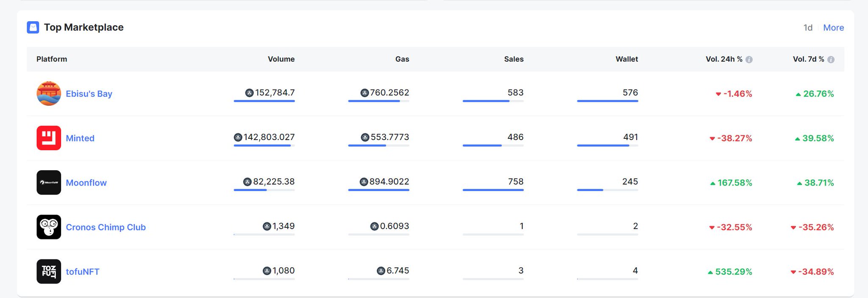Open the Cronos Chimp Club link

106,227
